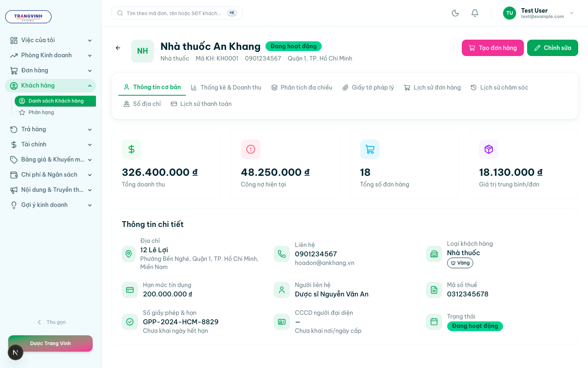The height and width of the screenshot is (368, 588).
Task: Expand the Phòng Kinh doanh menu
Action: pyautogui.click(x=51, y=55)
